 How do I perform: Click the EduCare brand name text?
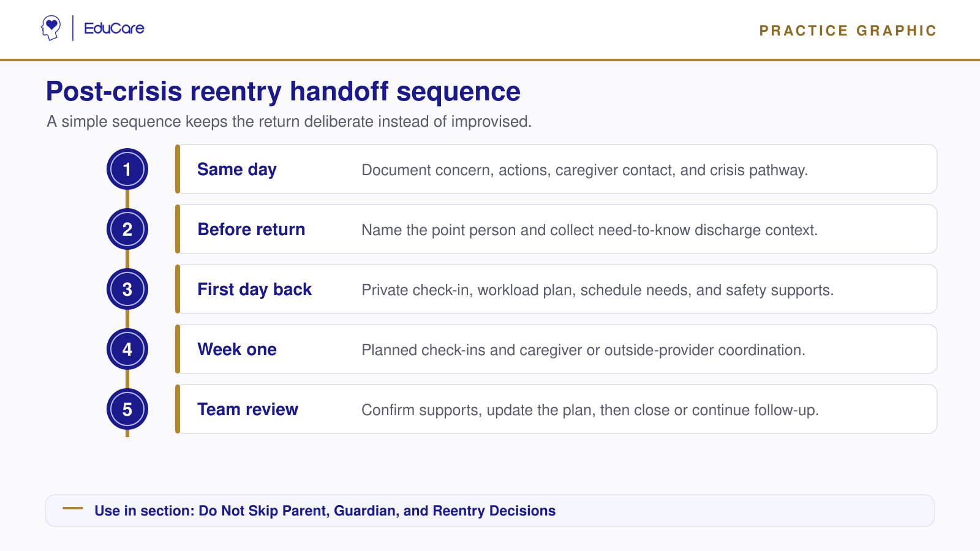click(114, 28)
